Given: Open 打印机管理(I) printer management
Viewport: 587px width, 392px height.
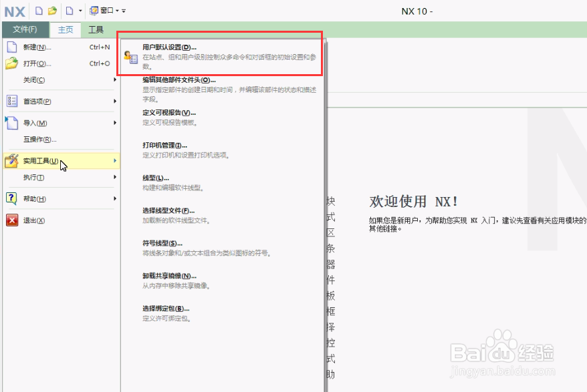Looking at the screenshot, I should pos(223,150).
